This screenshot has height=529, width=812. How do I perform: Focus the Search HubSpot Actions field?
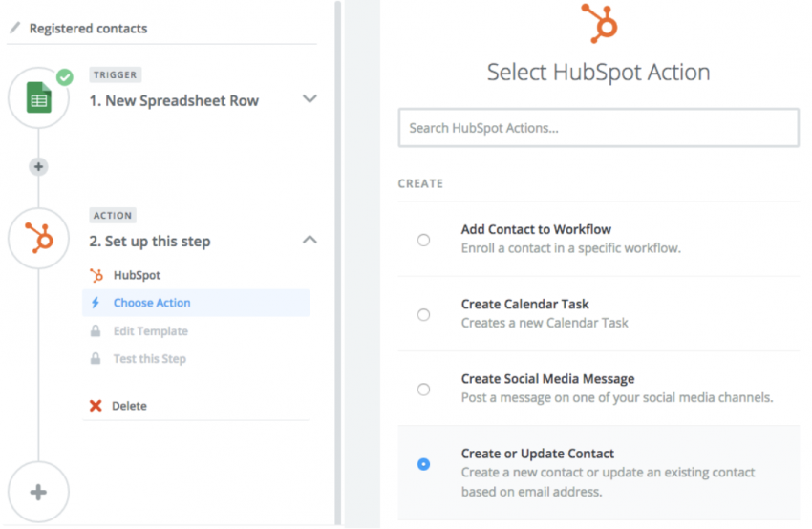click(x=599, y=128)
